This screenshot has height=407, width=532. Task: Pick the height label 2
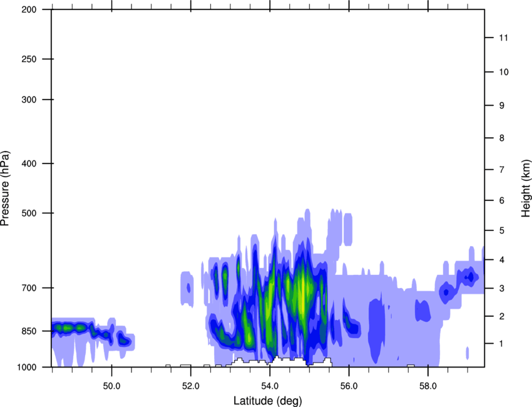coord(502,316)
